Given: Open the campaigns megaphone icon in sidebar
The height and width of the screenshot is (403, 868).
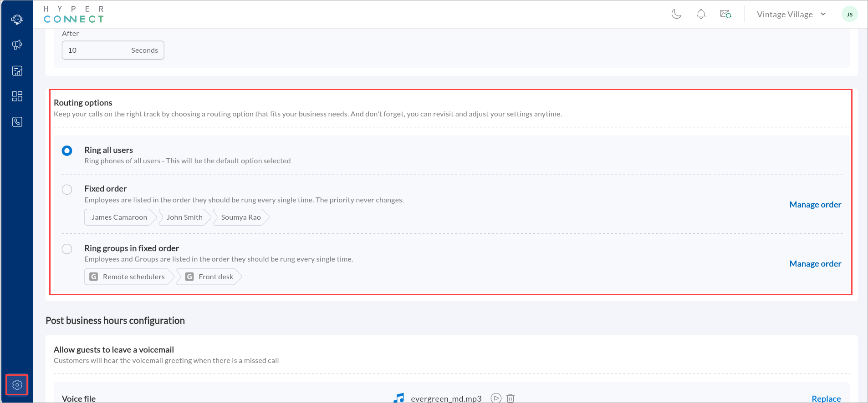Looking at the screenshot, I should coord(17,45).
